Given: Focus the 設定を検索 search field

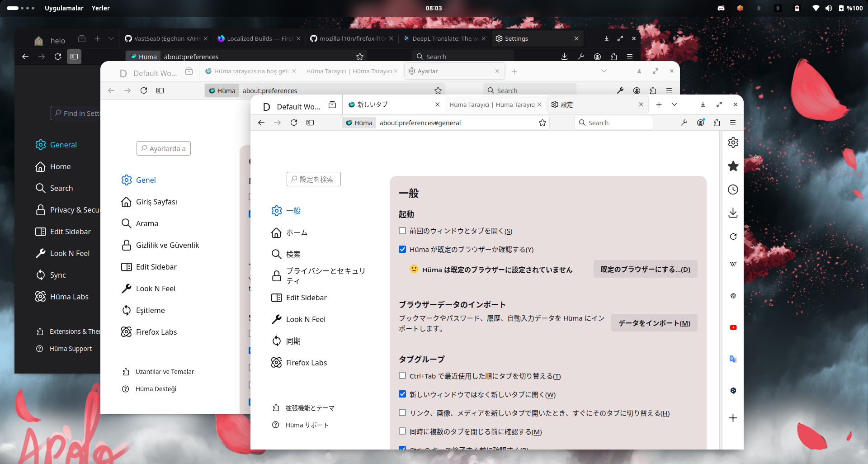Looking at the screenshot, I should tap(314, 179).
